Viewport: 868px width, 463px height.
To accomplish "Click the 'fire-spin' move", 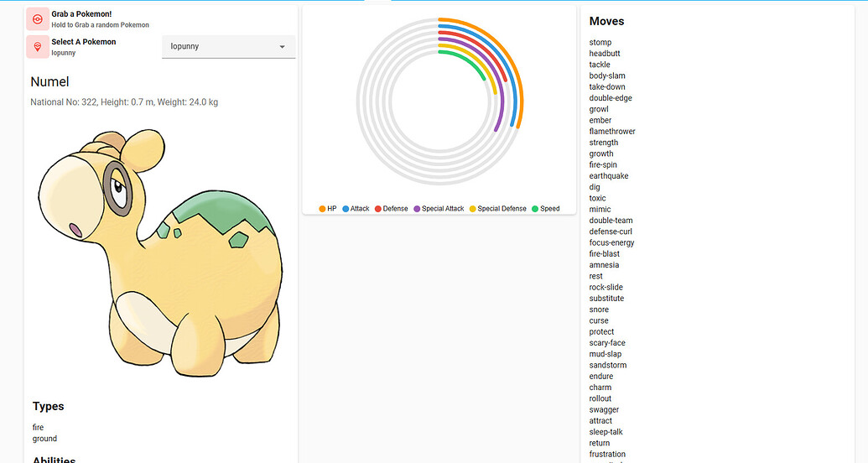I will click(603, 164).
